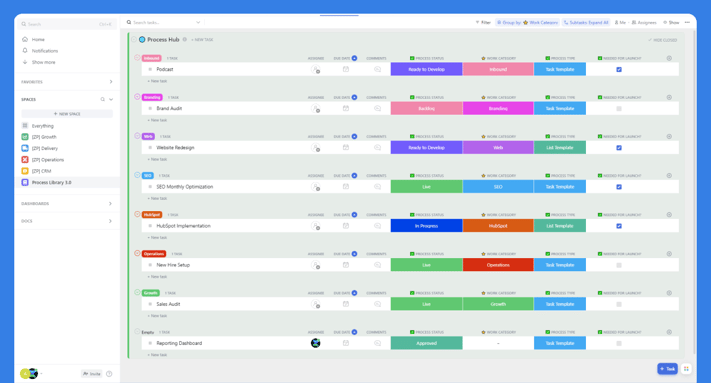Click the assignee avatar on Reporting Dashboard
The width and height of the screenshot is (711, 383).
click(x=316, y=343)
